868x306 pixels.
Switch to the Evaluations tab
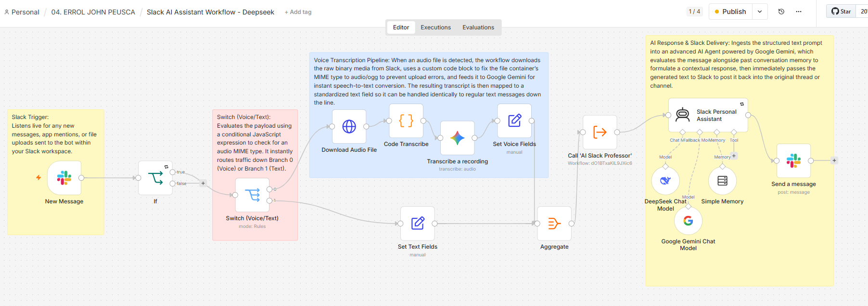(x=478, y=27)
